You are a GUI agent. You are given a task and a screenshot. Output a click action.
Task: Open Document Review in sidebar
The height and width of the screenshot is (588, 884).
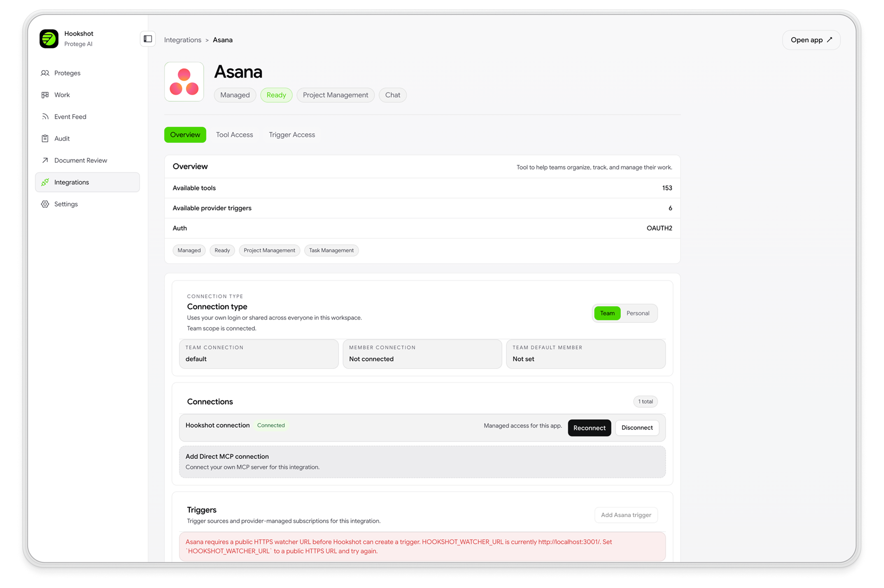click(x=88, y=160)
